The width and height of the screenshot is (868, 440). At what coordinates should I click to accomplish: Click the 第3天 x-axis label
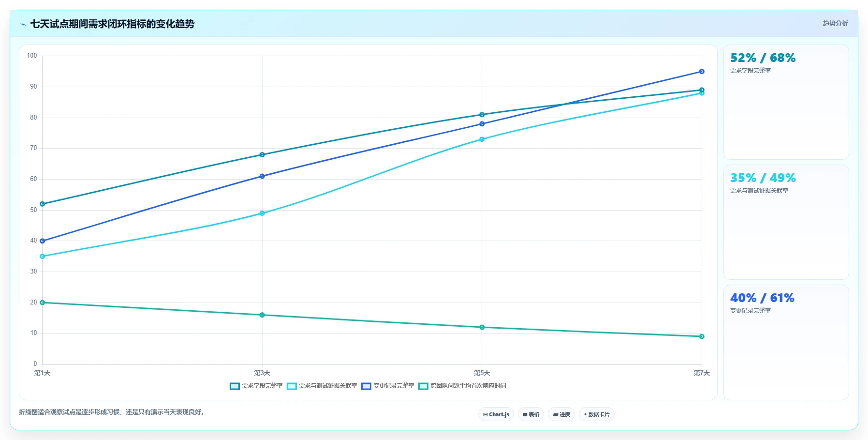262,373
